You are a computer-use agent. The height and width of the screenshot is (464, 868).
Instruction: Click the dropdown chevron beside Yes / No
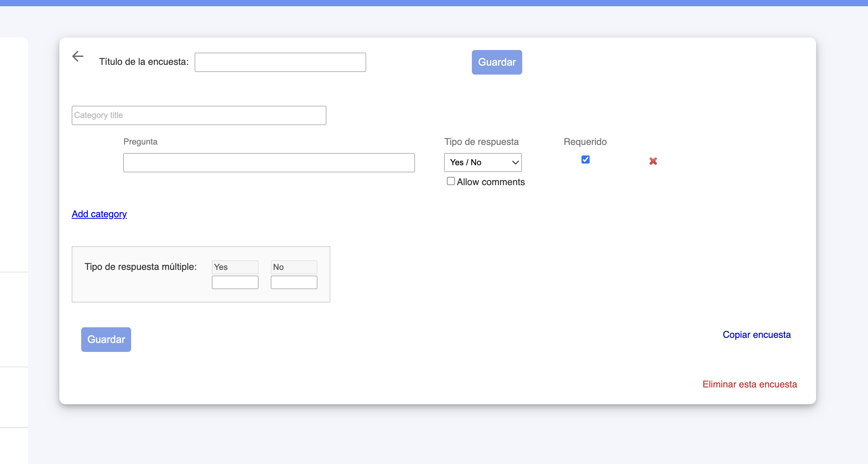click(x=515, y=162)
